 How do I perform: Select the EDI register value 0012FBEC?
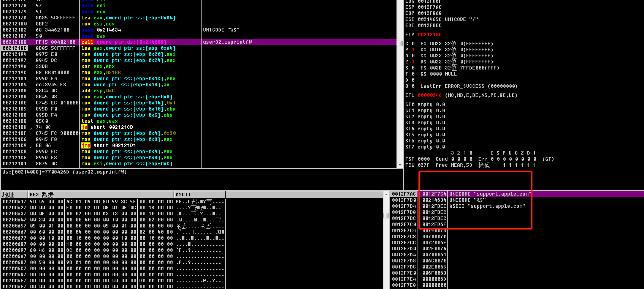[x=430, y=25]
